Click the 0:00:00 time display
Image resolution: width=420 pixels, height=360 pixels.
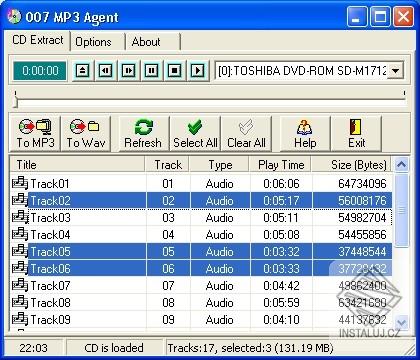pyautogui.click(x=40, y=71)
